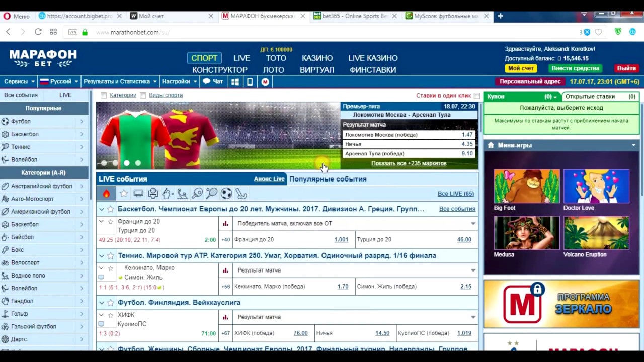
Task: Filter live events with video broadcast monitor icon
Action: [138, 194]
